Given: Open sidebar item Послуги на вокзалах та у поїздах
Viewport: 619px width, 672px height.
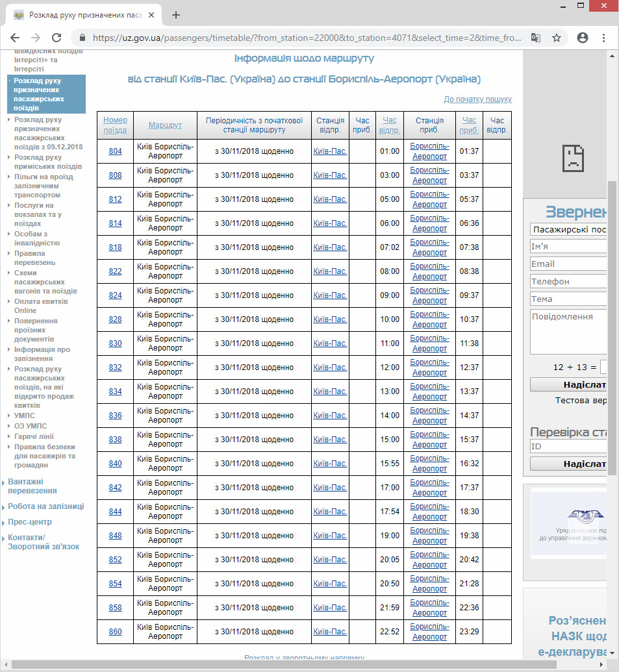Looking at the screenshot, I should click(38, 214).
